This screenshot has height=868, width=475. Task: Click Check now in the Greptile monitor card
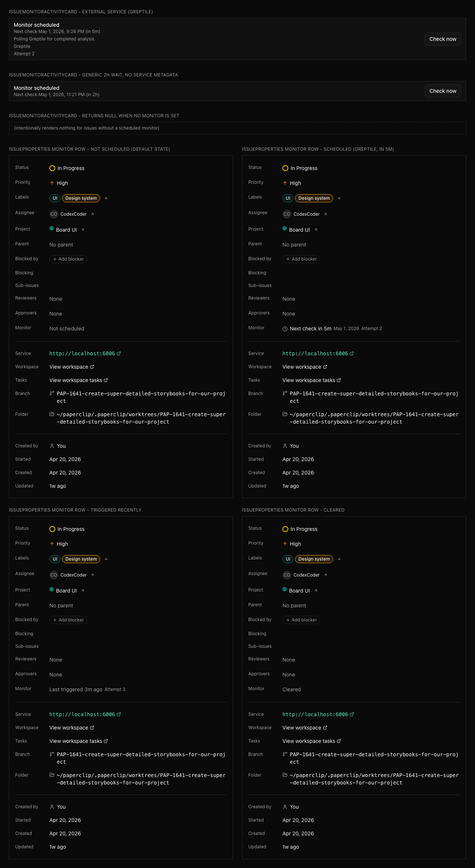pos(443,39)
